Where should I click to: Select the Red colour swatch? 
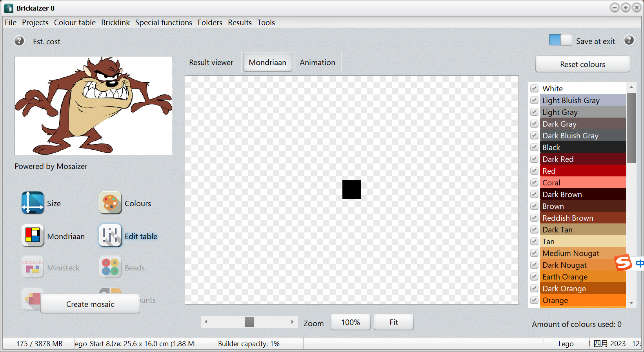[583, 171]
